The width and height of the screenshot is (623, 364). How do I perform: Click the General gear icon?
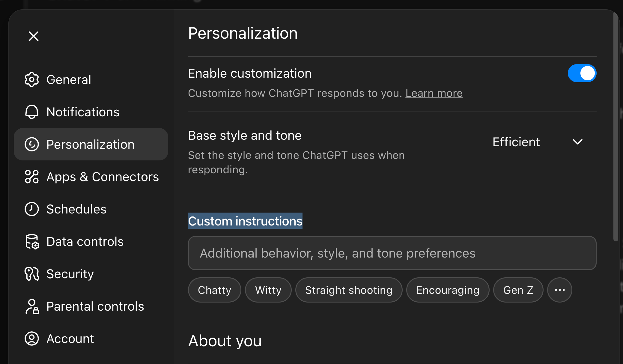point(32,80)
